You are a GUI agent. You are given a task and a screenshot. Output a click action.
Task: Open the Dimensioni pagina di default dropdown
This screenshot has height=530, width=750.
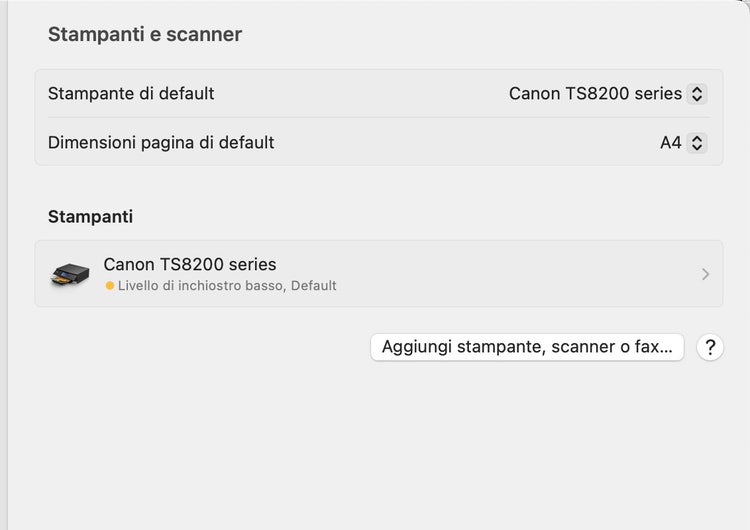tap(682, 143)
